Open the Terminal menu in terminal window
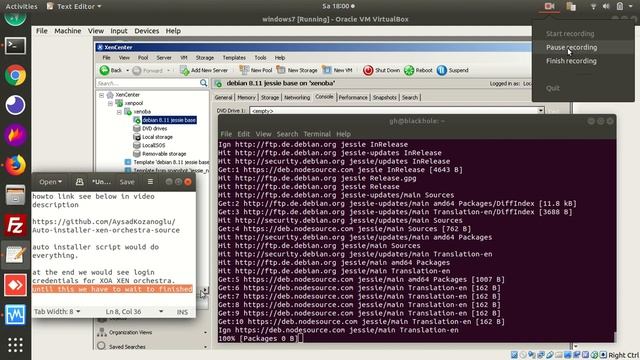 (317, 134)
